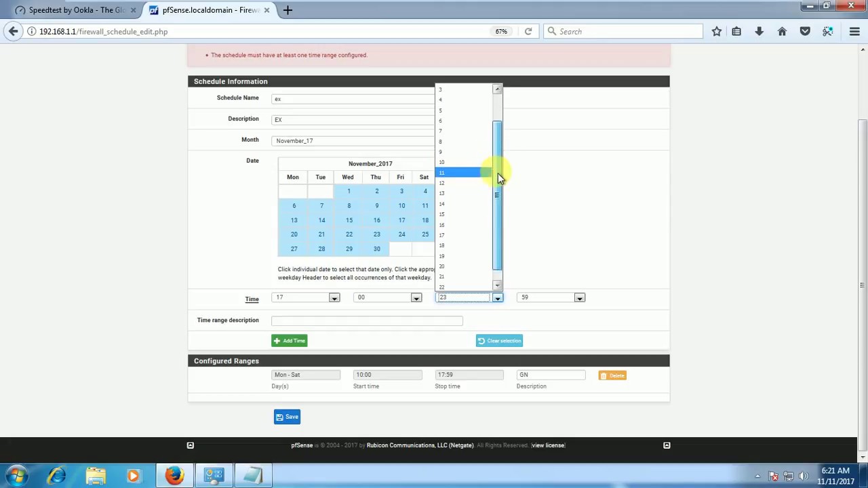Choose hour 15 in the open list

[464, 214]
